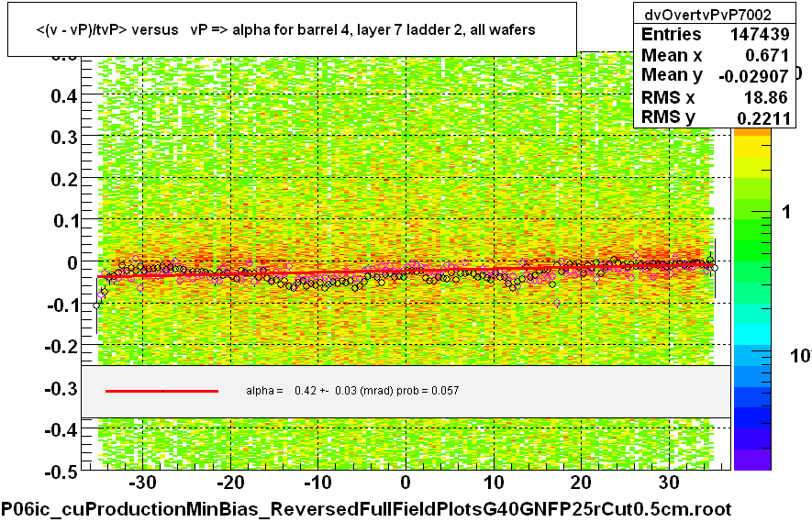Click the orange band of color palette
Image resolution: width=812 pixels, height=522 pixels.
click(752, 133)
